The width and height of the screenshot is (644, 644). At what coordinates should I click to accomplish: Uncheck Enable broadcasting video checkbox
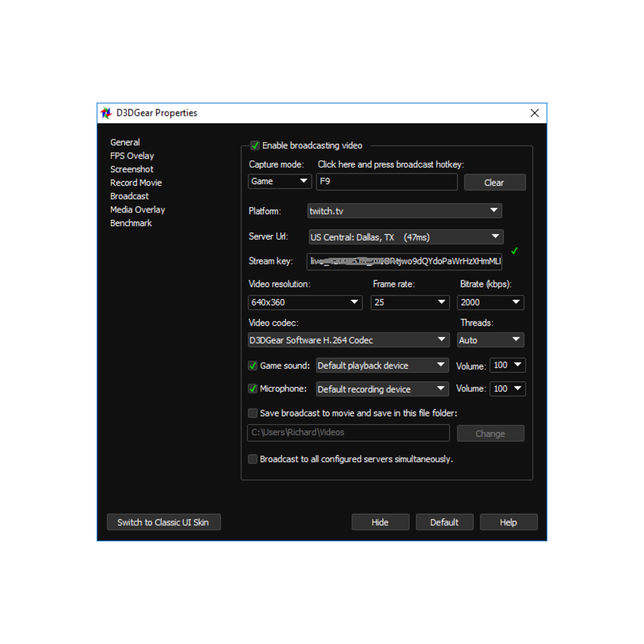tap(255, 146)
